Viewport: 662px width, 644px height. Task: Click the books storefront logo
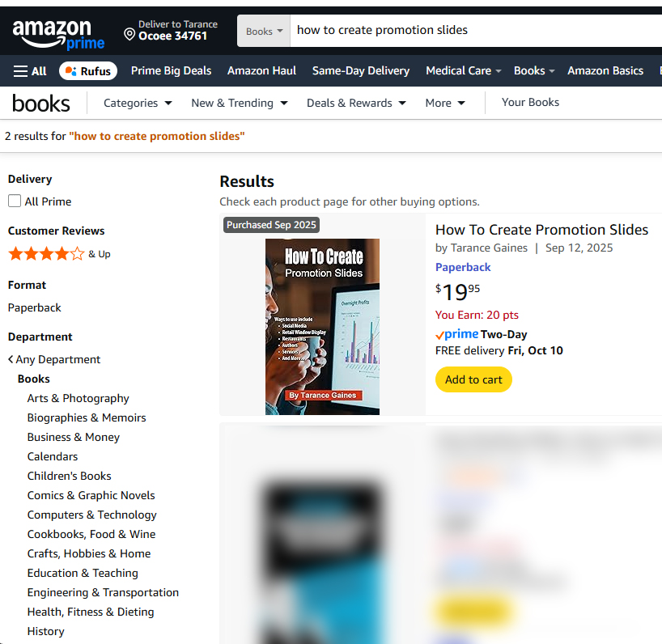[x=41, y=104]
